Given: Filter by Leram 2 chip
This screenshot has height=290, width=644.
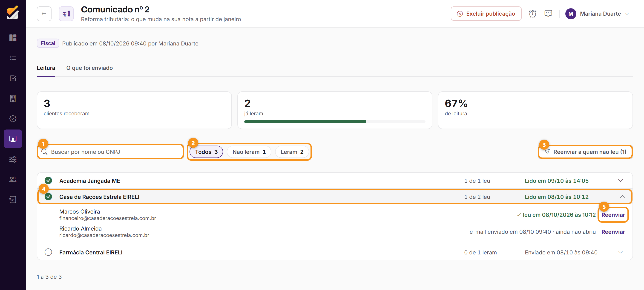Looking at the screenshot, I should pyautogui.click(x=292, y=152).
